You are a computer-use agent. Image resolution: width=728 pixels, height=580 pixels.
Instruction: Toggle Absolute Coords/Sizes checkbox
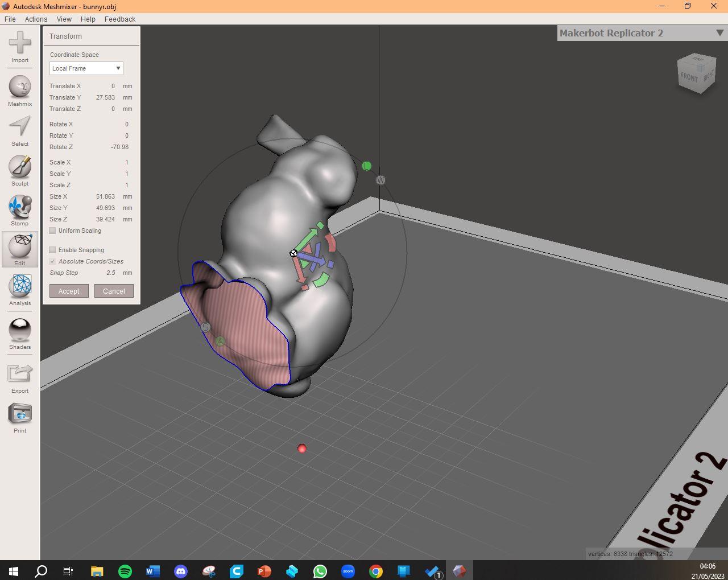tap(53, 261)
